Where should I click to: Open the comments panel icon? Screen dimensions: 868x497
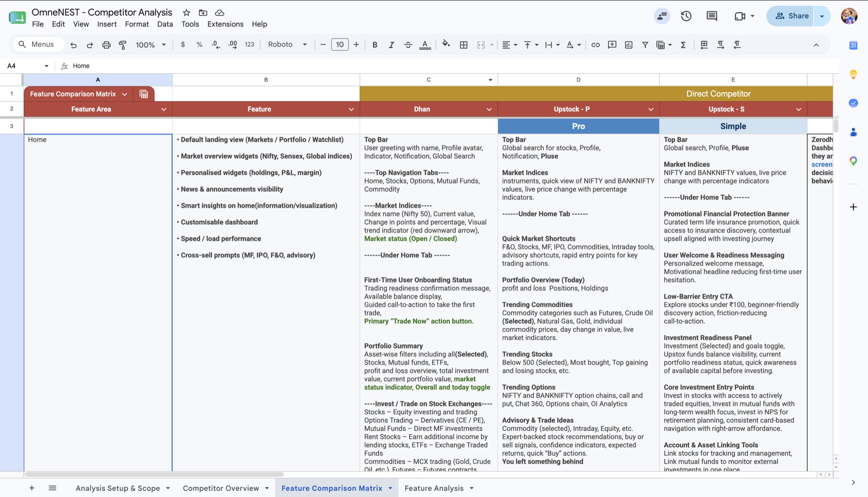coord(712,16)
